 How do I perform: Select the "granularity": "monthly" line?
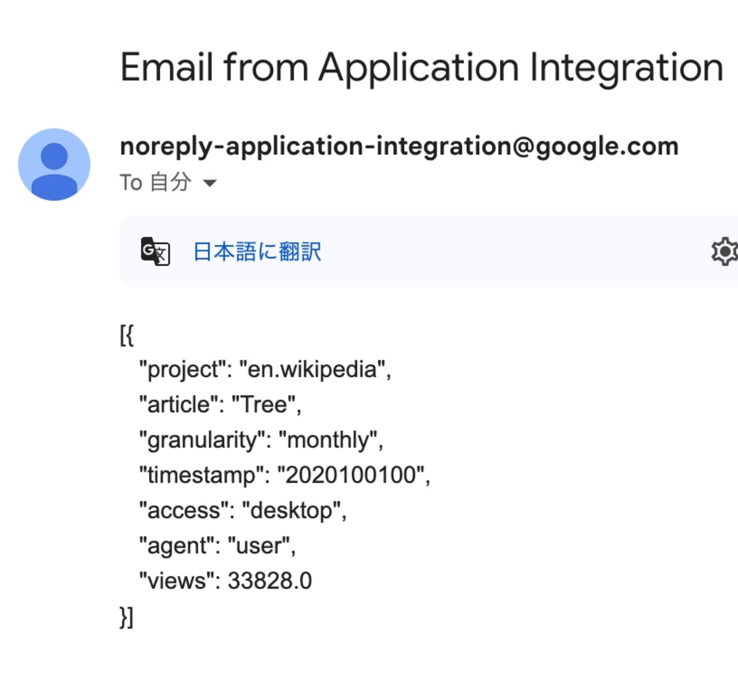261,440
